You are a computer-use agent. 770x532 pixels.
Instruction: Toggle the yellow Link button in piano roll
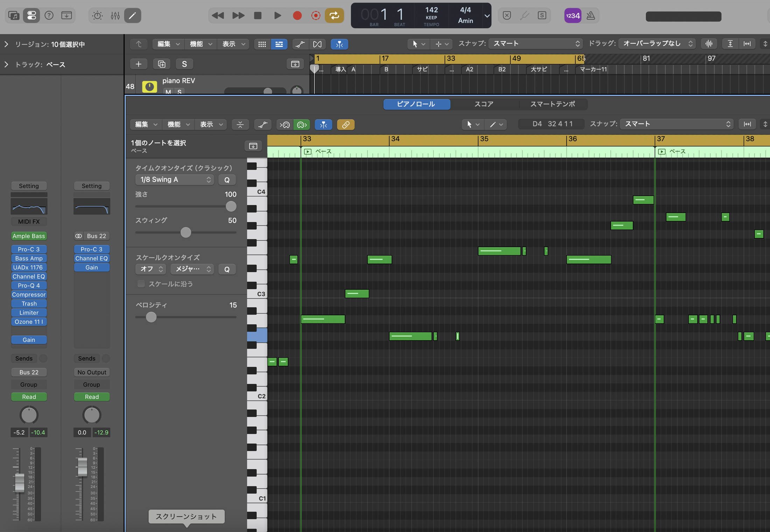pos(345,125)
